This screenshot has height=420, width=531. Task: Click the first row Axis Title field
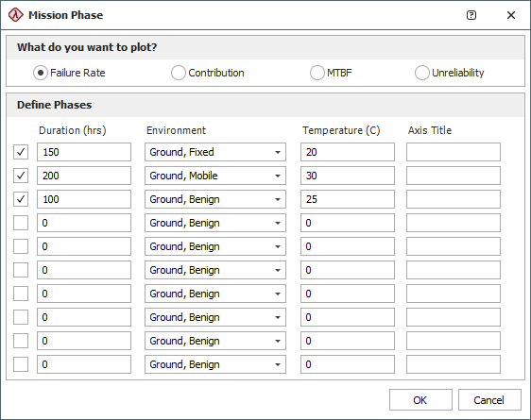[454, 152]
